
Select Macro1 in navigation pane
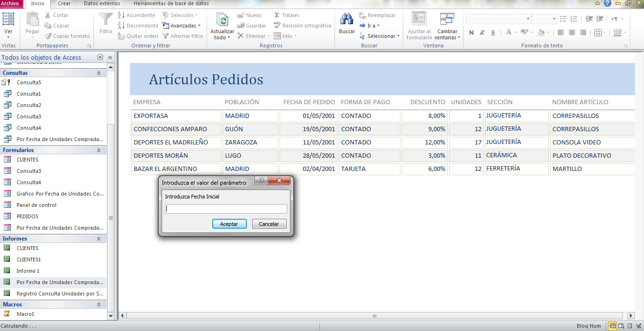point(54,314)
